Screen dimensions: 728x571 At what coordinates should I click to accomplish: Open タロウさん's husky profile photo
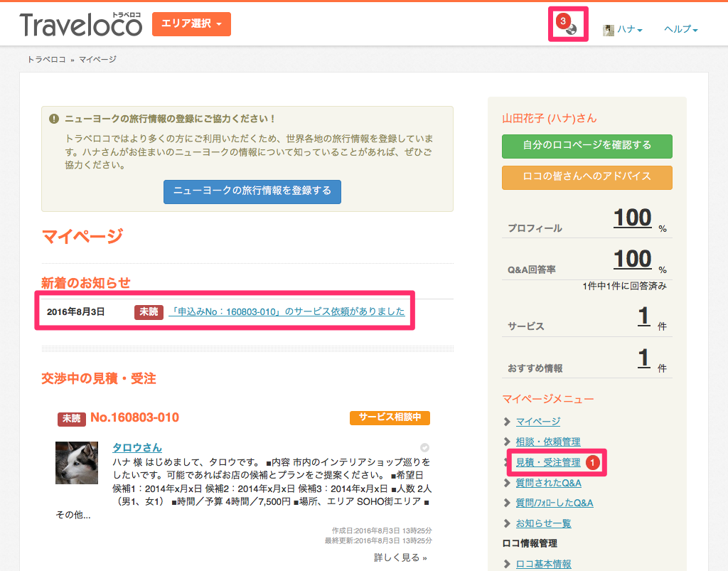tap(77, 463)
